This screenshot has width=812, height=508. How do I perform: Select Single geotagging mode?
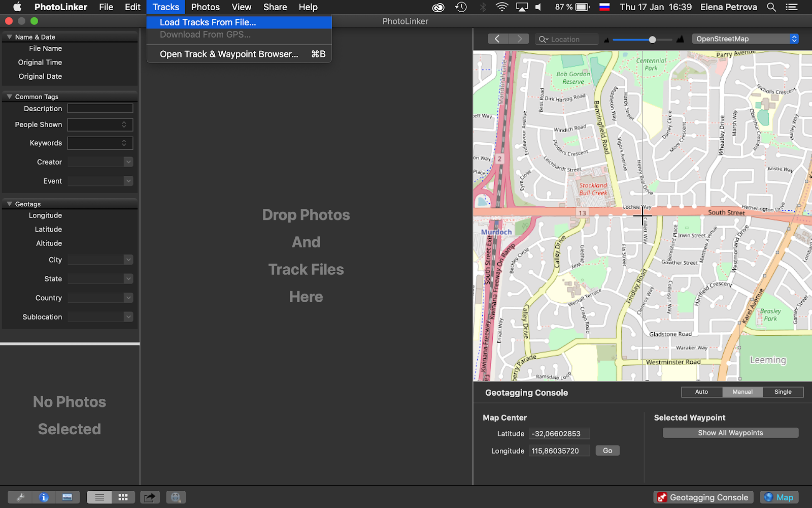point(783,392)
